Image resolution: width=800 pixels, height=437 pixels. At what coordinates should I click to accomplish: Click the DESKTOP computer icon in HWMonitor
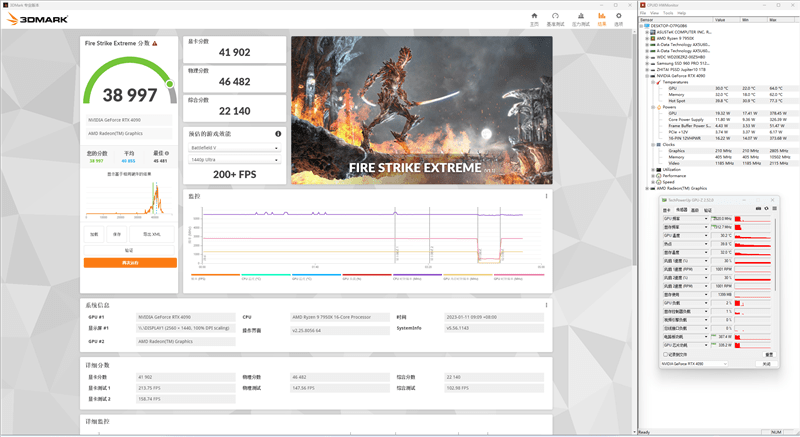tap(646, 25)
